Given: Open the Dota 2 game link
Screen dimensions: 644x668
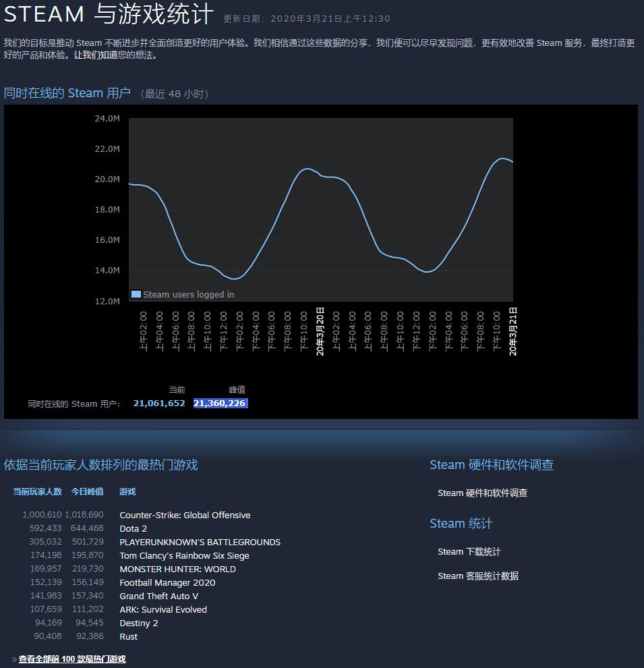Looking at the screenshot, I should 133,528.
